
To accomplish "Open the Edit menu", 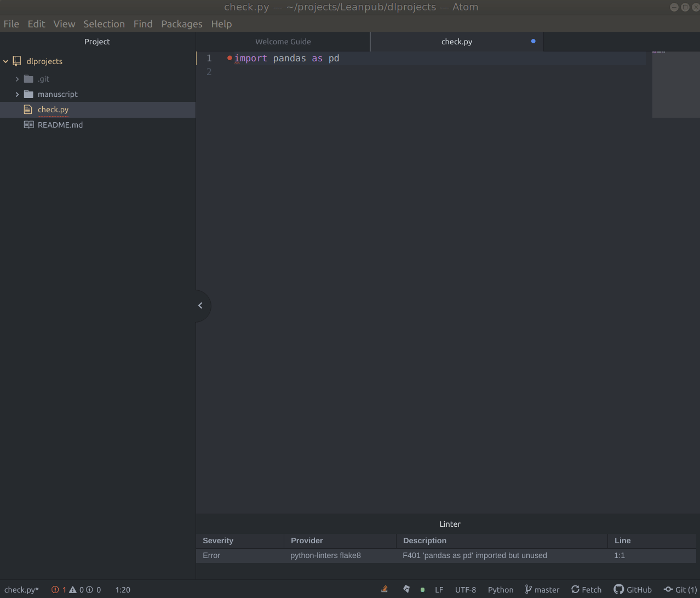I will tap(36, 24).
